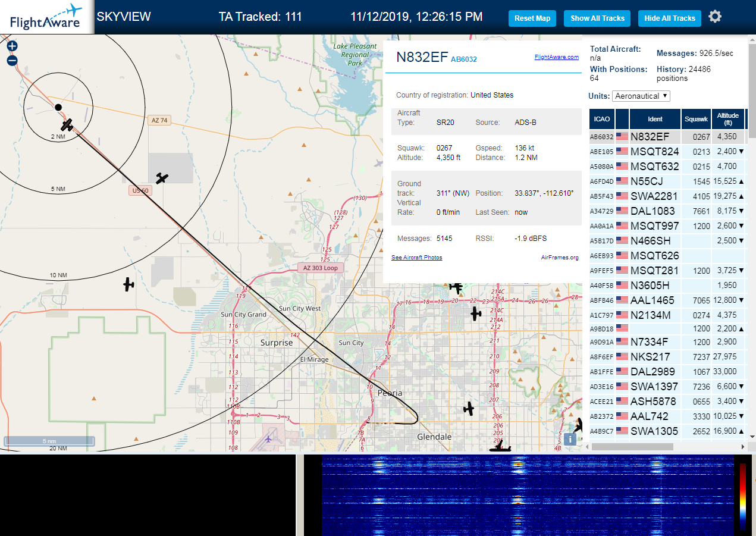Click the spectrum waterfall display
756x536 pixels.
coord(527,496)
